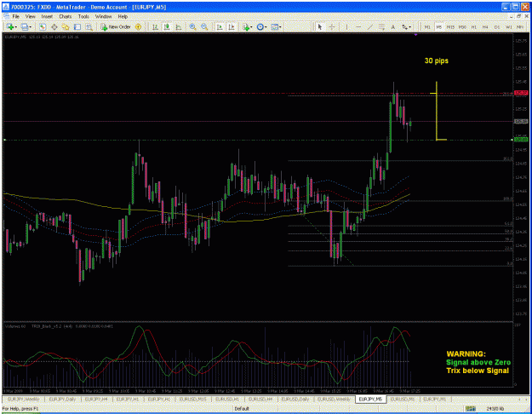Switch timeframe to M1
532x414 pixels.
tap(427, 26)
